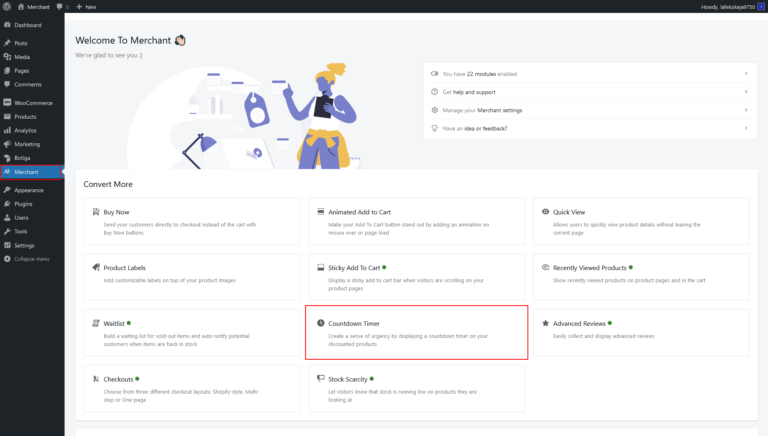
Task: Open the Waitlist module card
Action: tap(192, 333)
